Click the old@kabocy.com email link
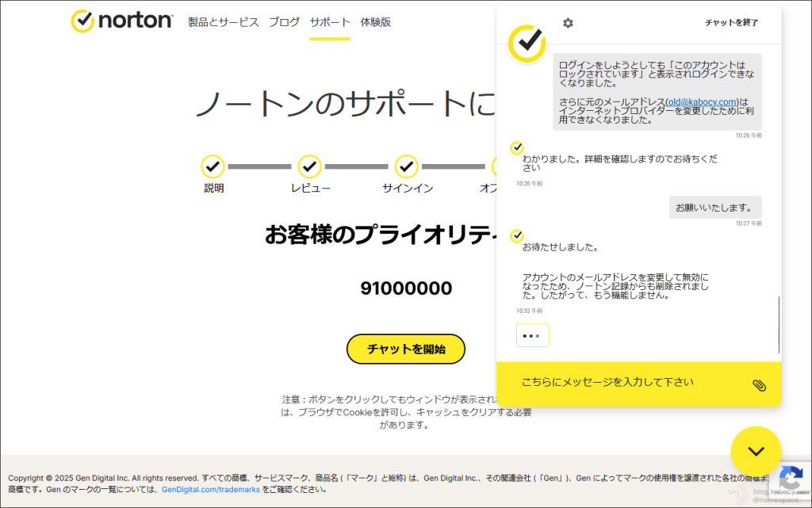Screen dimensions: 812x508 point(702,102)
